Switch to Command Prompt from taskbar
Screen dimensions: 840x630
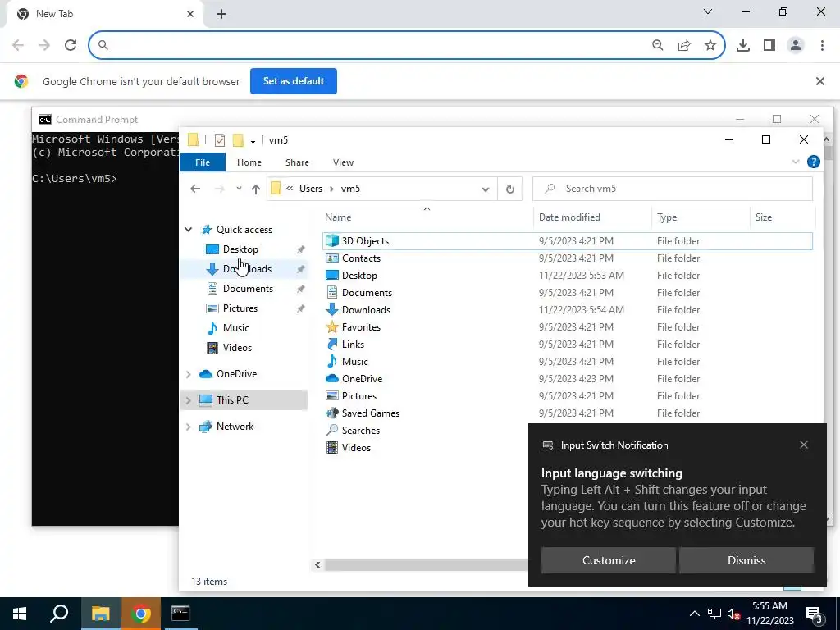(180, 614)
